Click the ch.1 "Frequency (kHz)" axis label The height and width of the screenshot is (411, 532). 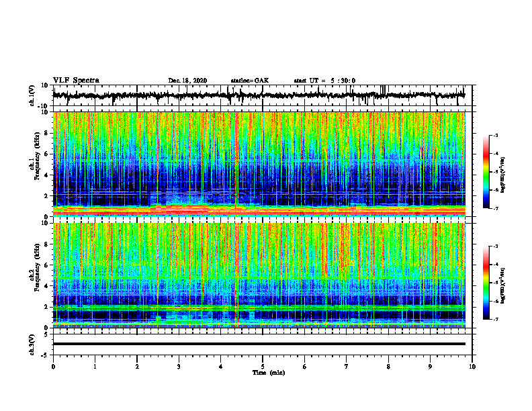37,156
